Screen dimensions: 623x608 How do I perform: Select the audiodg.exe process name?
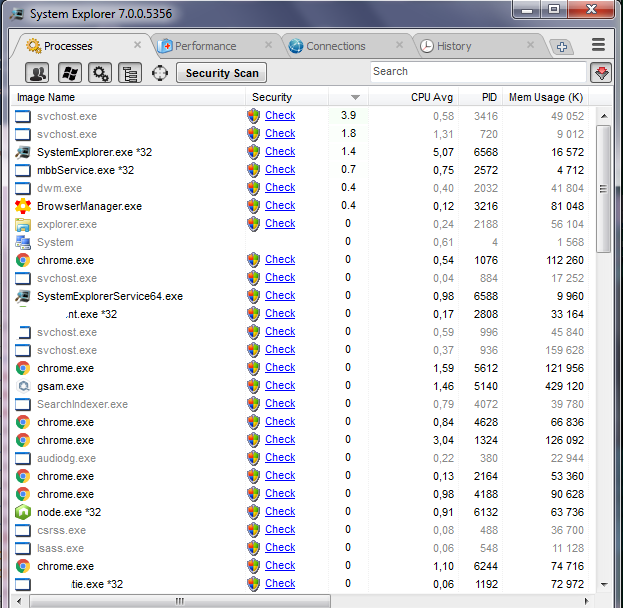point(66,458)
